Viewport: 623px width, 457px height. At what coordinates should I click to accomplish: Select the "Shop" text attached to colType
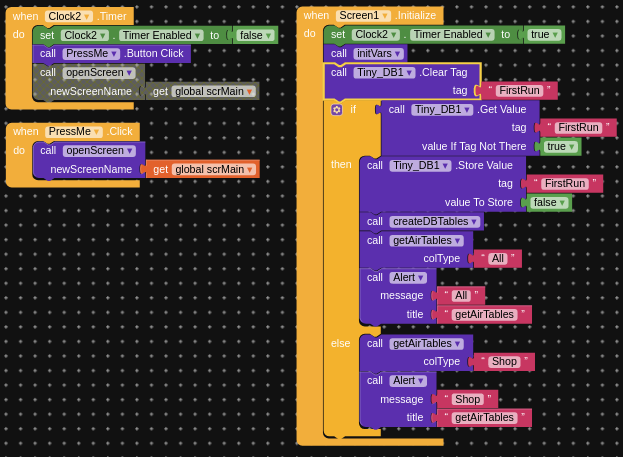pos(504,362)
